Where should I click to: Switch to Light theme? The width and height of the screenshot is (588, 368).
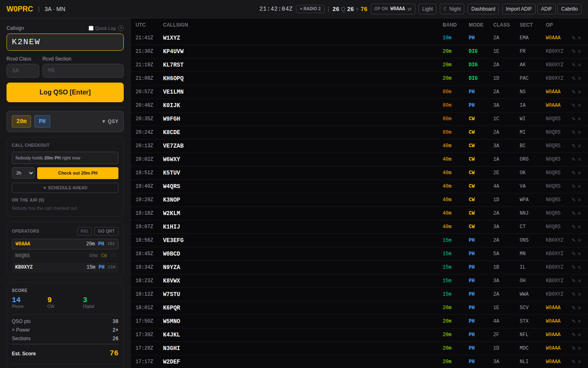point(428,9)
